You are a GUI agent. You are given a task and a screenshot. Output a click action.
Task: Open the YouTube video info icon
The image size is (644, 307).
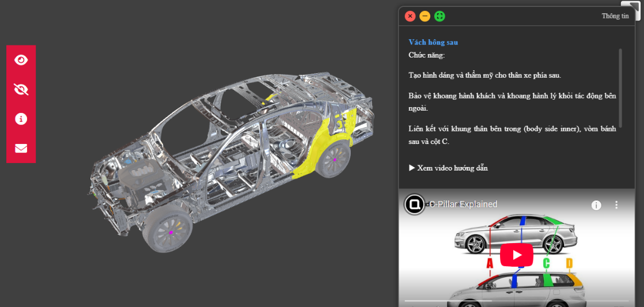[596, 205]
